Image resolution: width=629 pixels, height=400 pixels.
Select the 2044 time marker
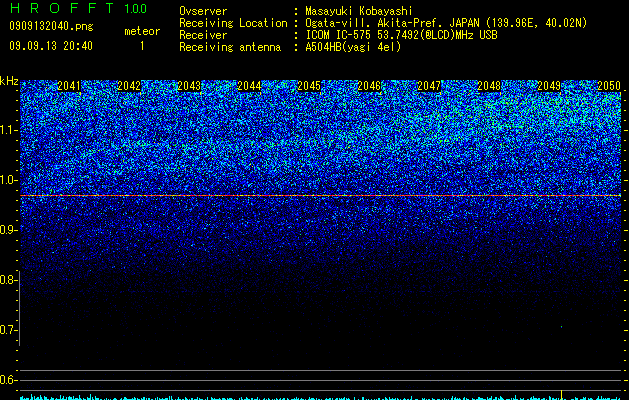(249, 86)
